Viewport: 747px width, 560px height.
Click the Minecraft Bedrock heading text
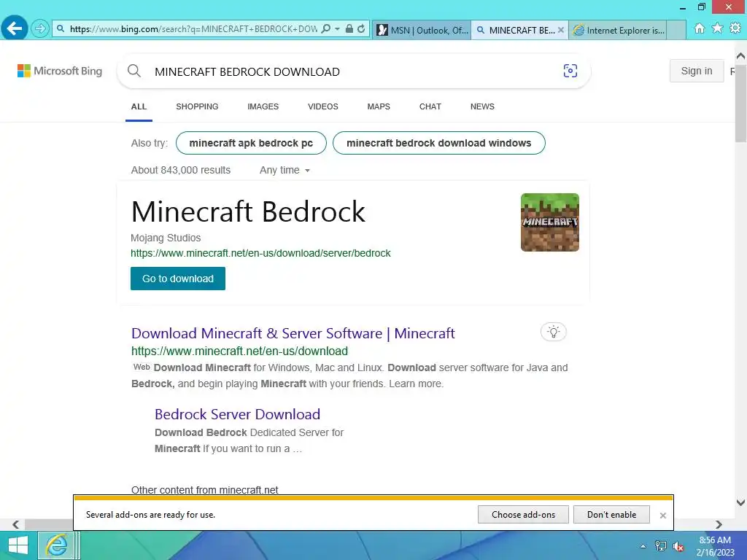(248, 211)
